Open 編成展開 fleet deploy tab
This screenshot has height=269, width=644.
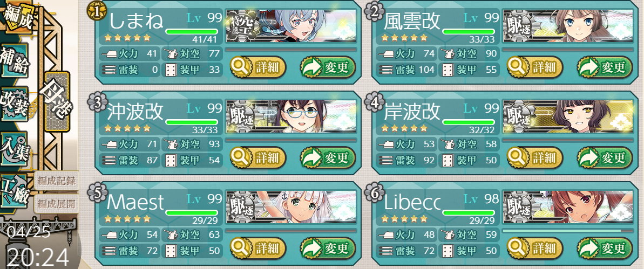point(56,203)
